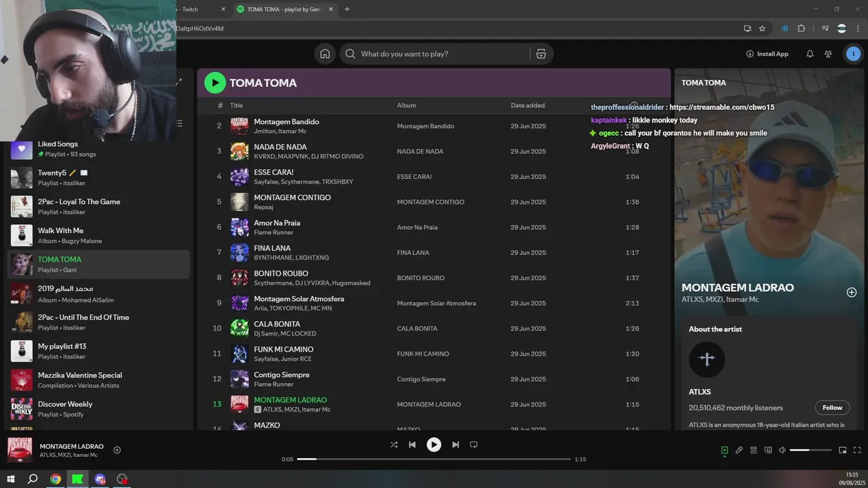Open ATLXS artist avatar in About section
The image size is (868, 488).
pos(707,359)
